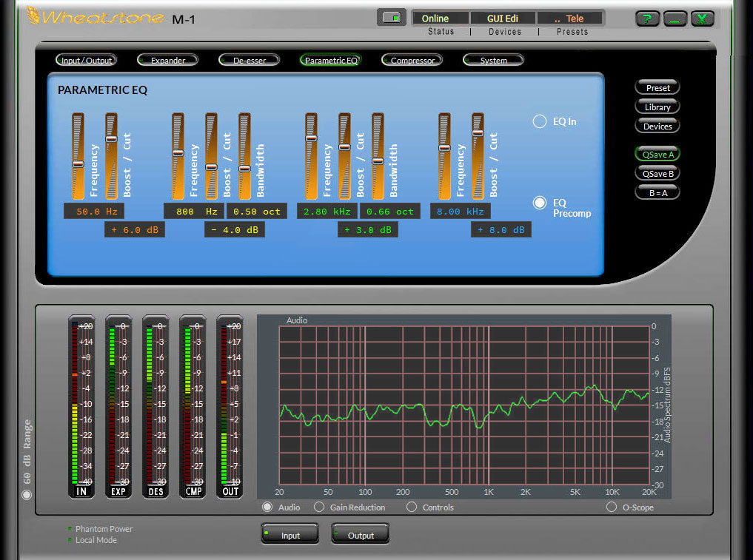Click the Output button below the graph
The height and width of the screenshot is (560, 753).
point(360,535)
